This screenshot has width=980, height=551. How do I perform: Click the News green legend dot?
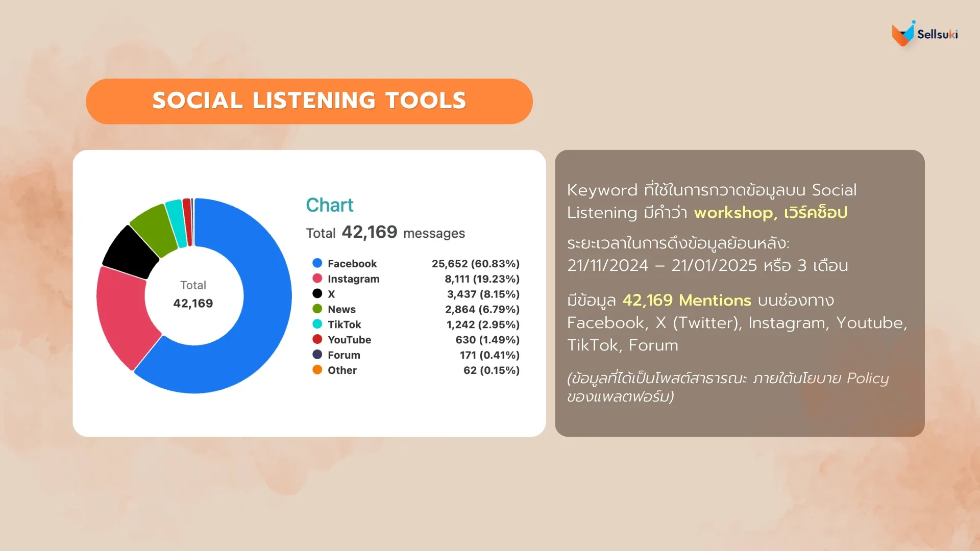[317, 309]
